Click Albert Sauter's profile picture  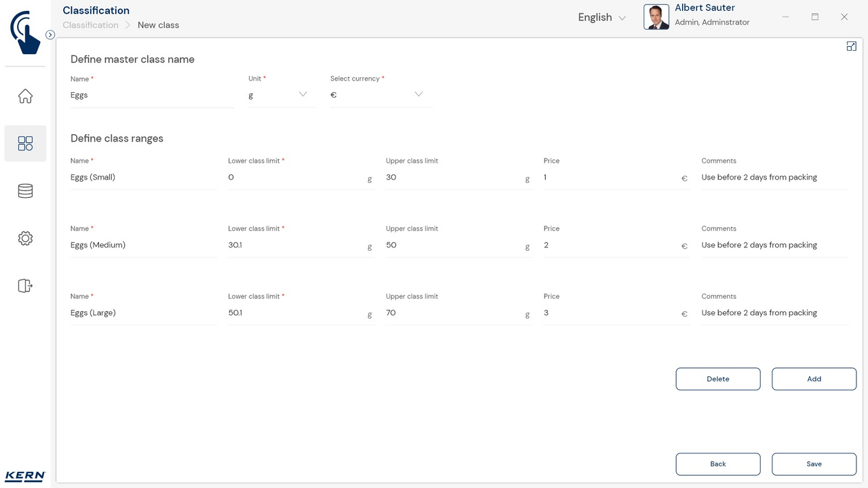656,18
